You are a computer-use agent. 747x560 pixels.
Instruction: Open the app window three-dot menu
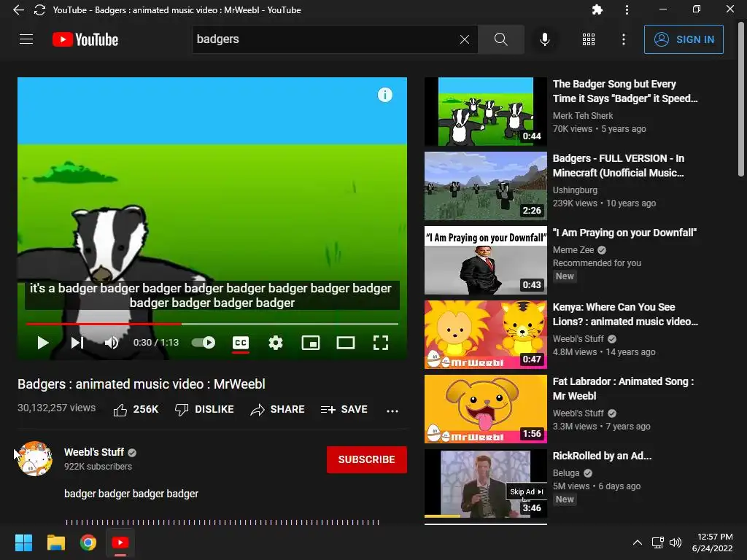627,9
